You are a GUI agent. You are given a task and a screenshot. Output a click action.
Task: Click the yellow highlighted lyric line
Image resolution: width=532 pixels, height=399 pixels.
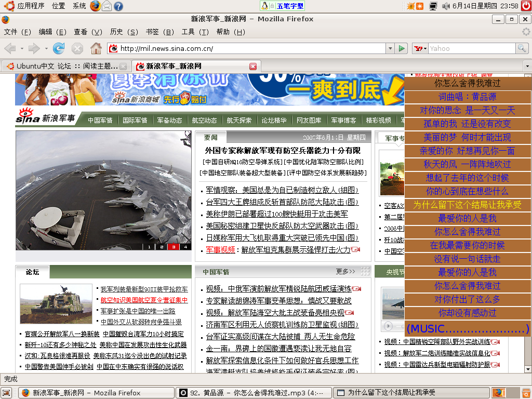coord(468,205)
